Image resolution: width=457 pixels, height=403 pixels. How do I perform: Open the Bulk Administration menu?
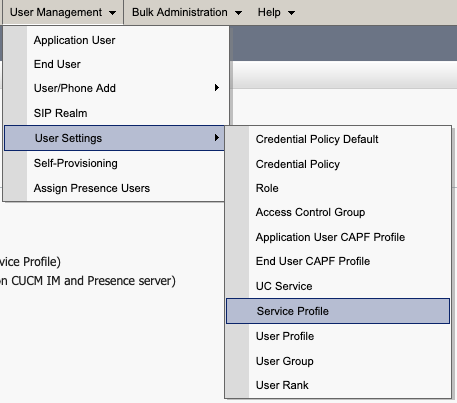(187, 12)
